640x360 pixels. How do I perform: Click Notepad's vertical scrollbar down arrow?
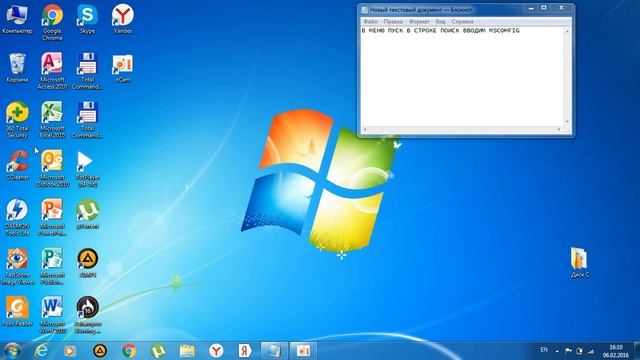567,122
